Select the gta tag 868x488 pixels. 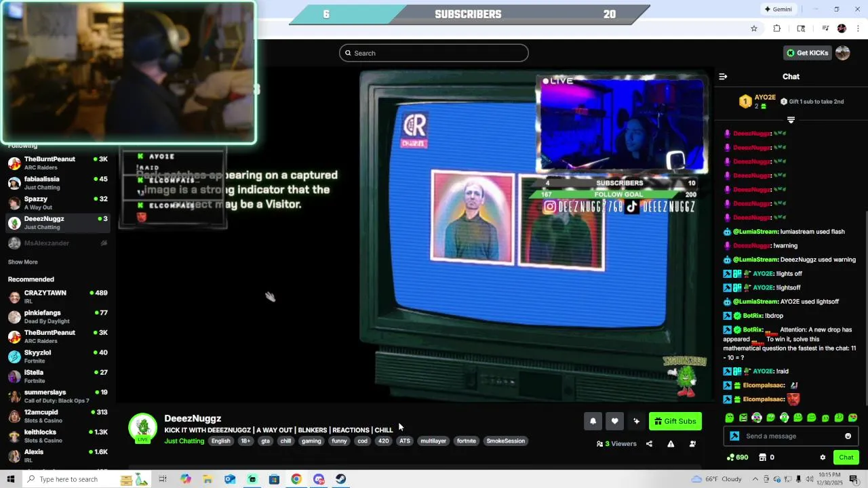point(265,441)
